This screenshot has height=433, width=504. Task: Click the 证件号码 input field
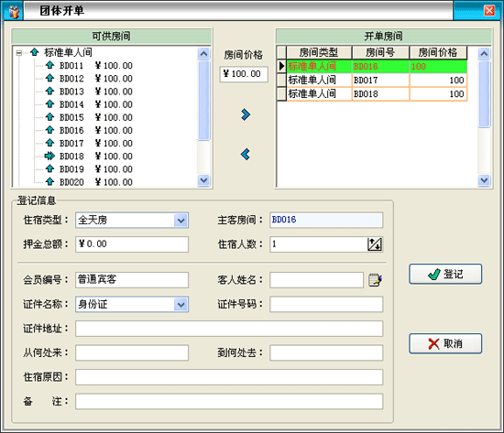point(326,304)
